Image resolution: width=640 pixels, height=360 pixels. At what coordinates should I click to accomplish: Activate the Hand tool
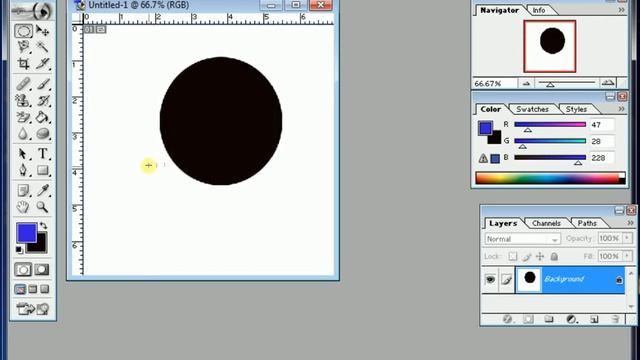(x=23, y=207)
